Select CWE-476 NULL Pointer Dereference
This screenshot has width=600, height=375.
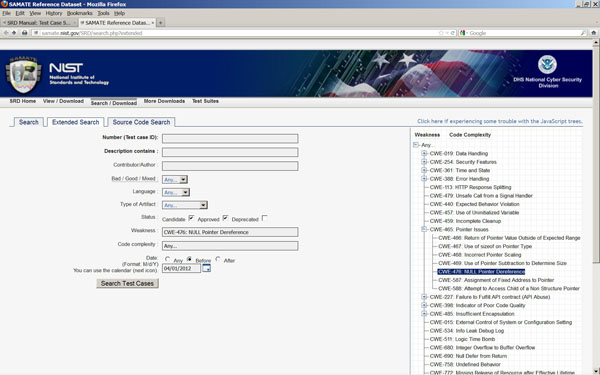(481, 272)
